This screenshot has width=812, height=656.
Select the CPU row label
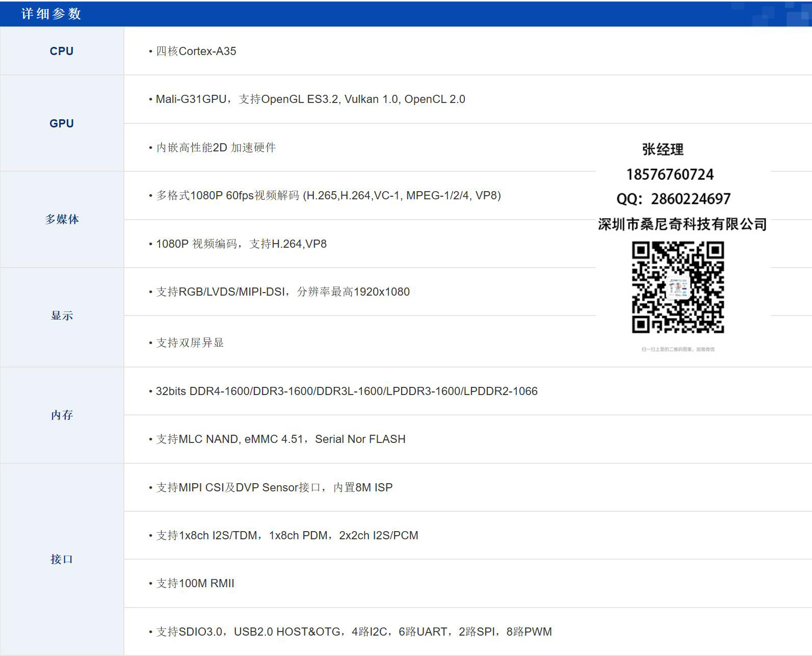(x=62, y=51)
